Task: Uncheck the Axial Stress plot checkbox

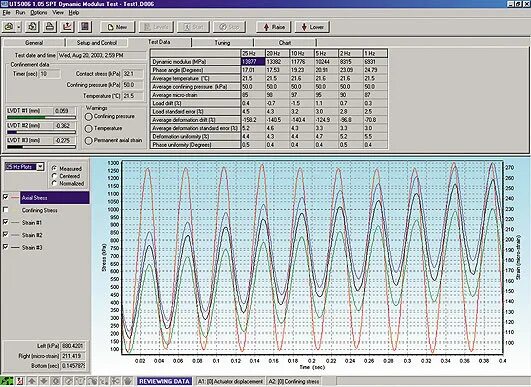Action: (x=5, y=197)
